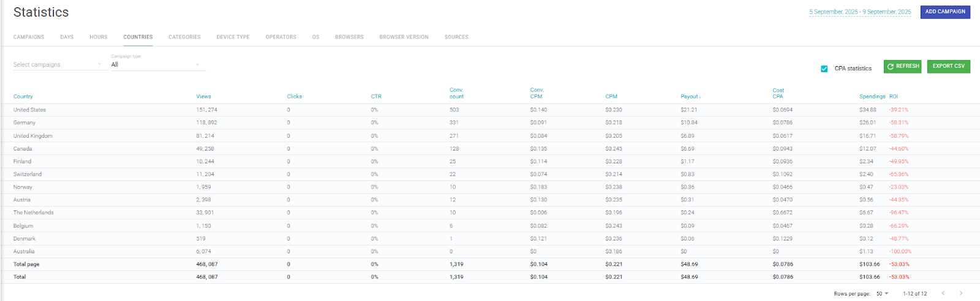This screenshot has width=980, height=301.
Task: Sort by Spendings column header
Action: (x=872, y=97)
